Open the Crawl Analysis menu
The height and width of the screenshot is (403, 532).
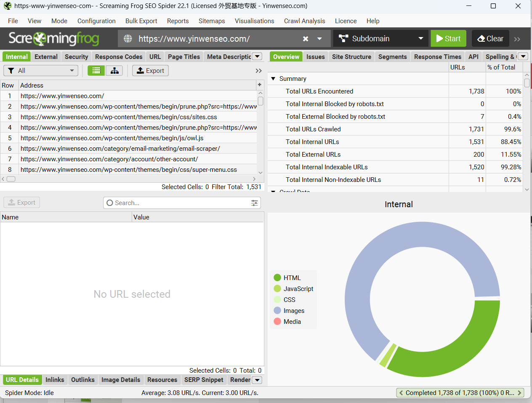[x=304, y=21]
